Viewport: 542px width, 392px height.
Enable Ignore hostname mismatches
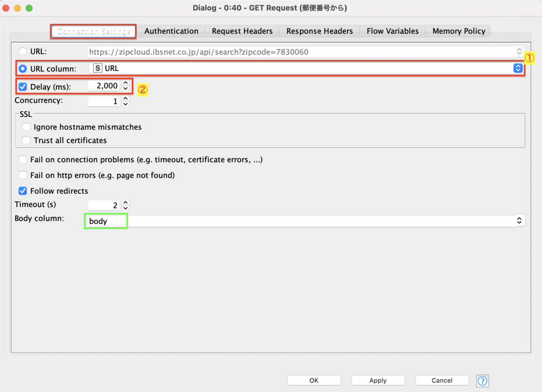(x=26, y=127)
